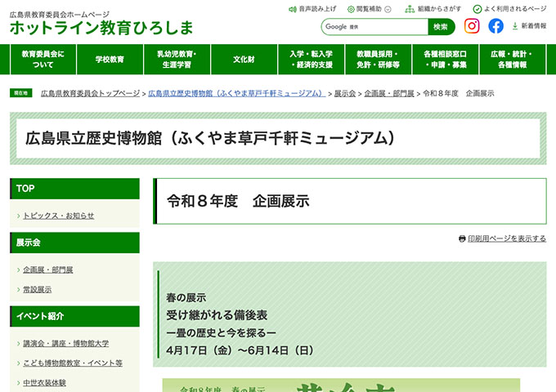Click the 音声読み上げ text link

(317, 9)
